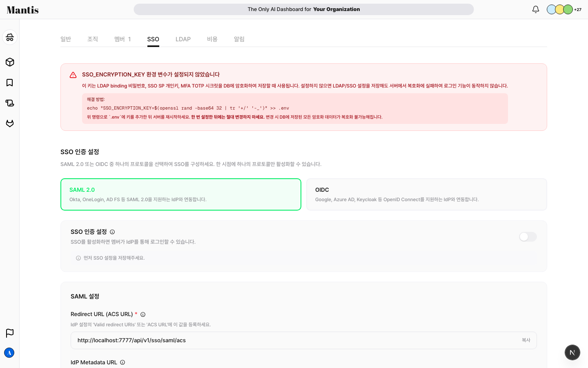Viewport: 588px width, 368px height.
Task: Click info icon next to Redirect URL label
Action: 143,314
